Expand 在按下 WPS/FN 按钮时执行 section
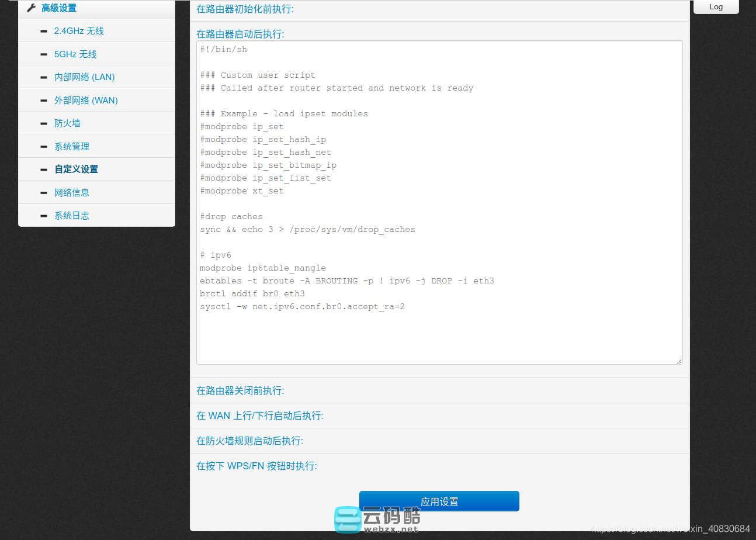Image resolution: width=756 pixels, height=540 pixels. pyautogui.click(x=256, y=466)
